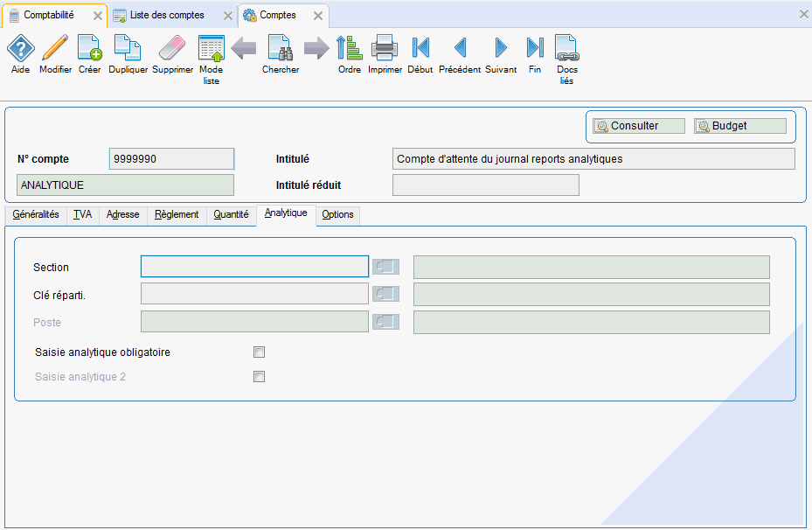This screenshot has width=812, height=530.
Task: Click the Consulter button
Action: tap(637, 126)
